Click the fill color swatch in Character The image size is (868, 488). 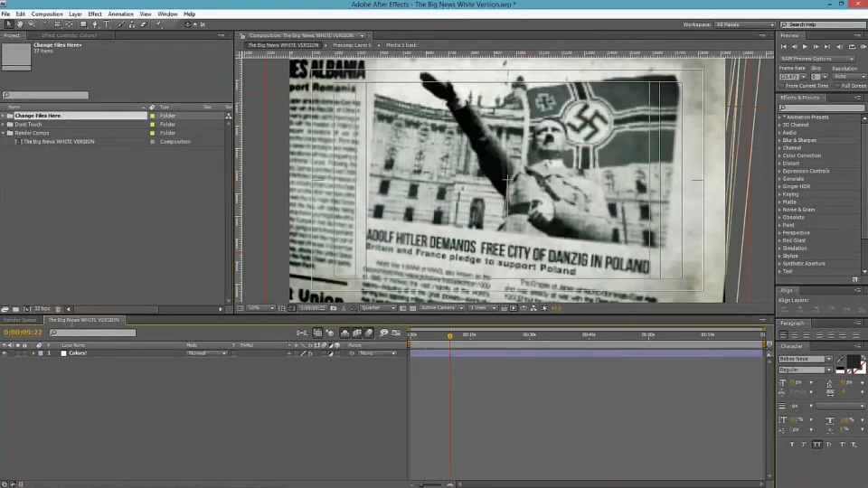pyautogui.click(x=853, y=361)
